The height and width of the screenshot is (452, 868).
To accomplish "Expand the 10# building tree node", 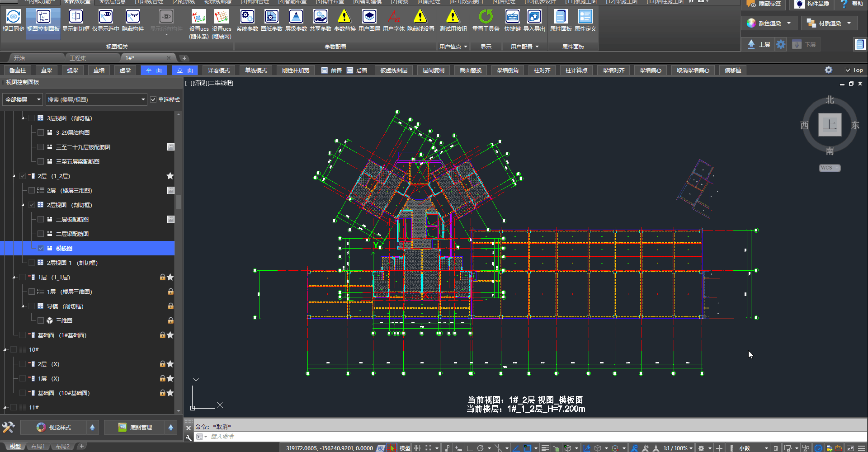I will (5, 349).
